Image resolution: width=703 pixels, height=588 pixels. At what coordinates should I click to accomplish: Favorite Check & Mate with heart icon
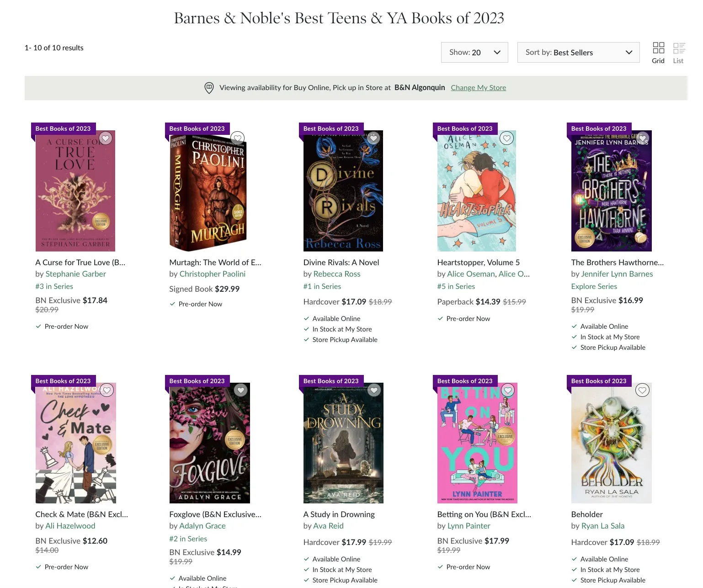[107, 390]
